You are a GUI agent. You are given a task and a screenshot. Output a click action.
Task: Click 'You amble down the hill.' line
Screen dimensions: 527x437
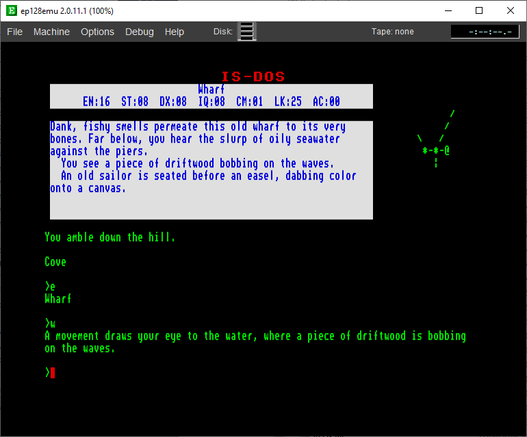pyautogui.click(x=110, y=237)
